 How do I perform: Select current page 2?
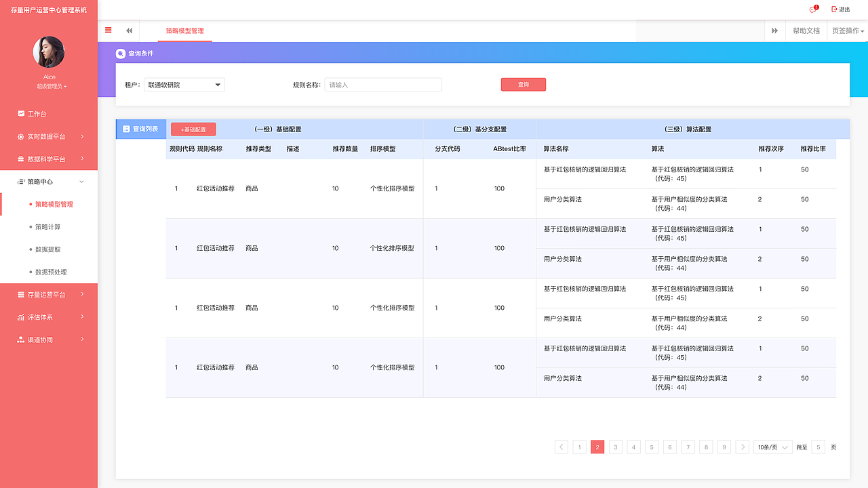pyautogui.click(x=597, y=447)
